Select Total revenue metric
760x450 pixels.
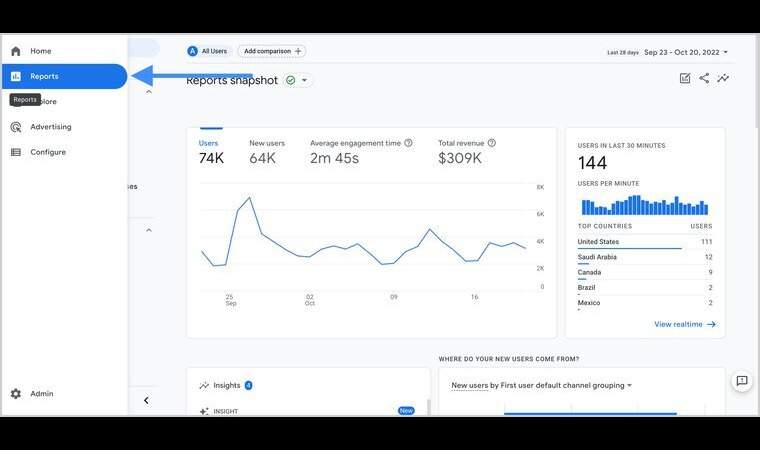tap(467, 152)
